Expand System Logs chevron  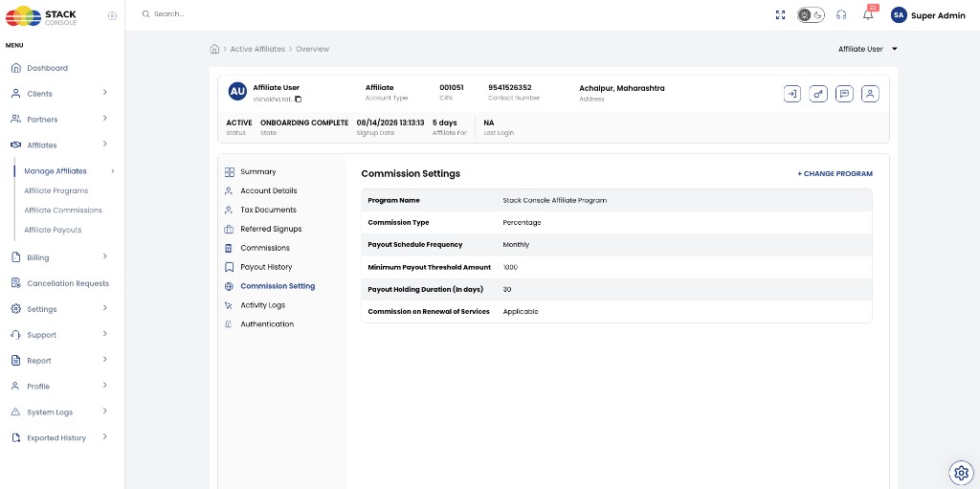click(x=104, y=411)
